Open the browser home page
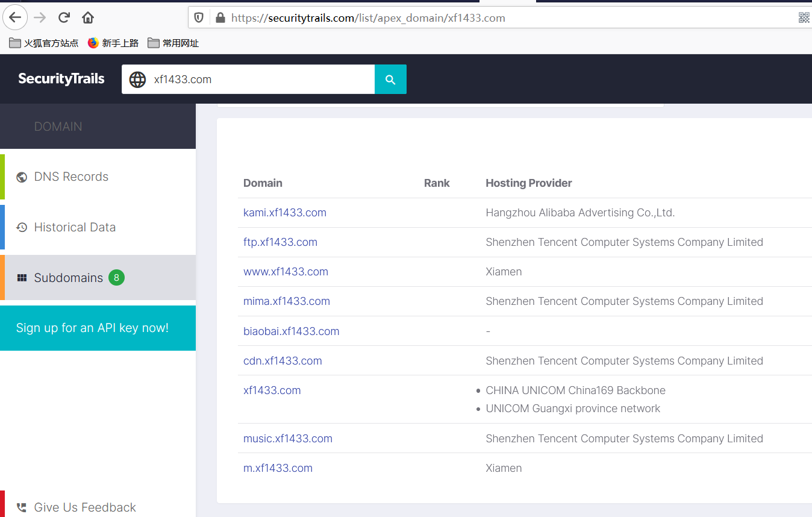Screen dimensions: 812x517 (88, 17)
